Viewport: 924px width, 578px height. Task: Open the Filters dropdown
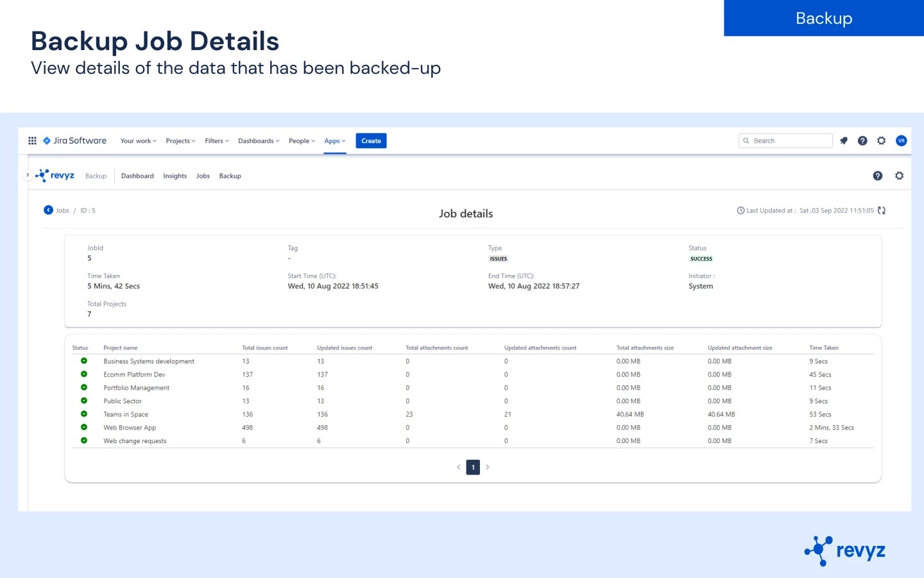point(217,141)
